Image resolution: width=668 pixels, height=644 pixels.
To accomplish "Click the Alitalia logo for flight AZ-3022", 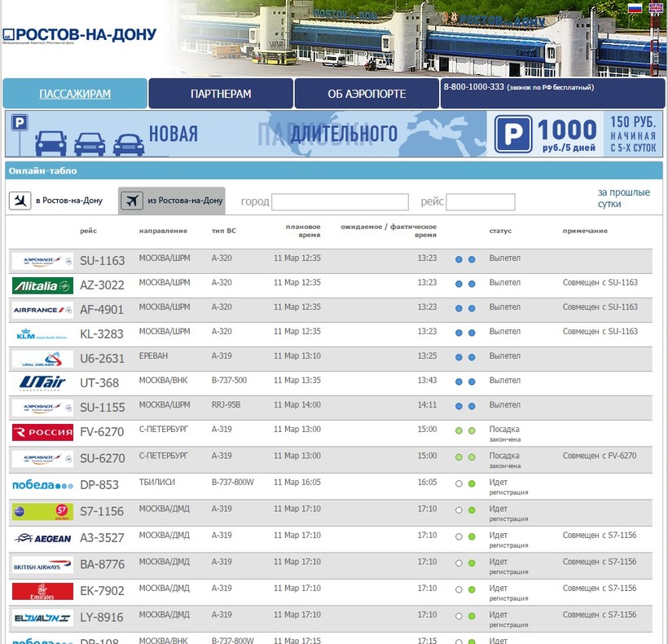I will [42, 285].
